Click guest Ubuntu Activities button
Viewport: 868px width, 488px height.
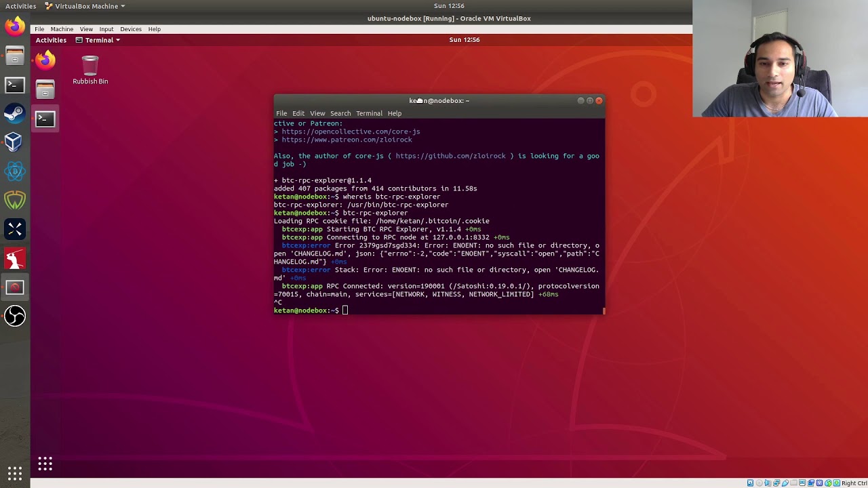click(x=51, y=40)
